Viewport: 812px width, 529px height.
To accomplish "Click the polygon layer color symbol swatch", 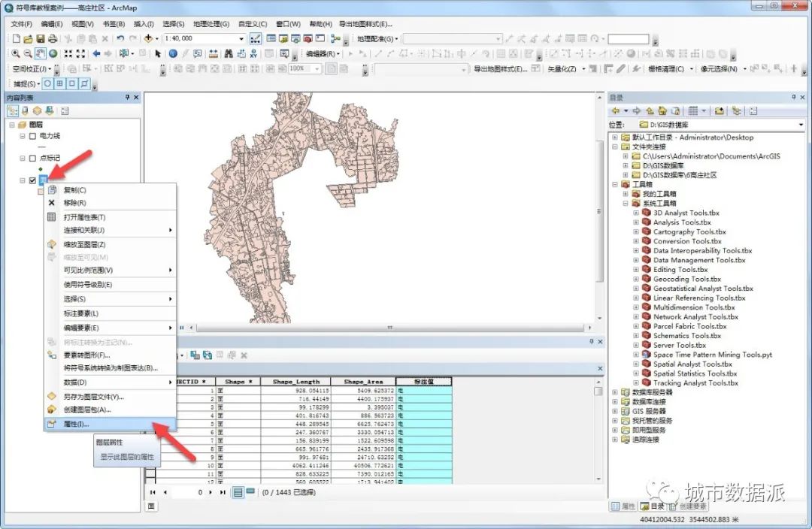I will coord(41,192).
